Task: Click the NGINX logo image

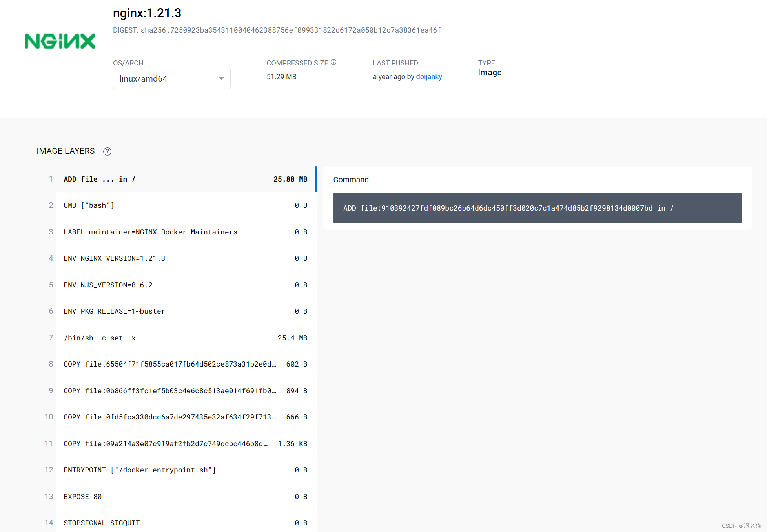Action: tap(60, 41)
